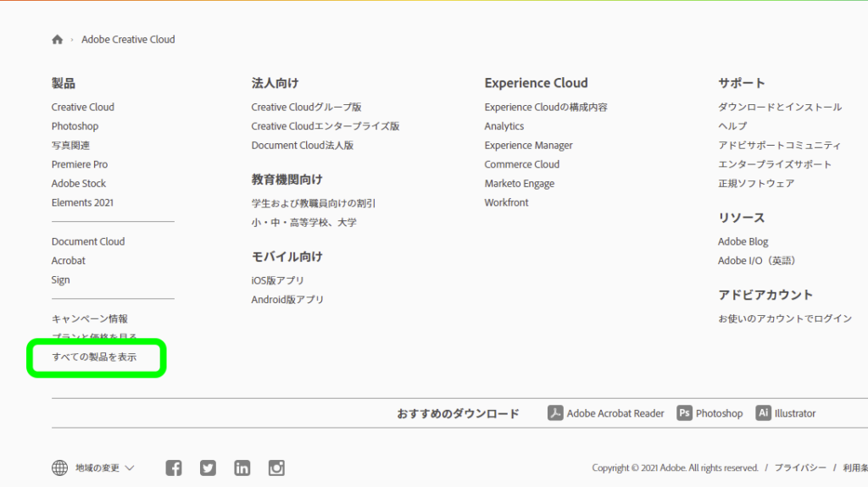Open Twitter social icon

pos(208,468)
